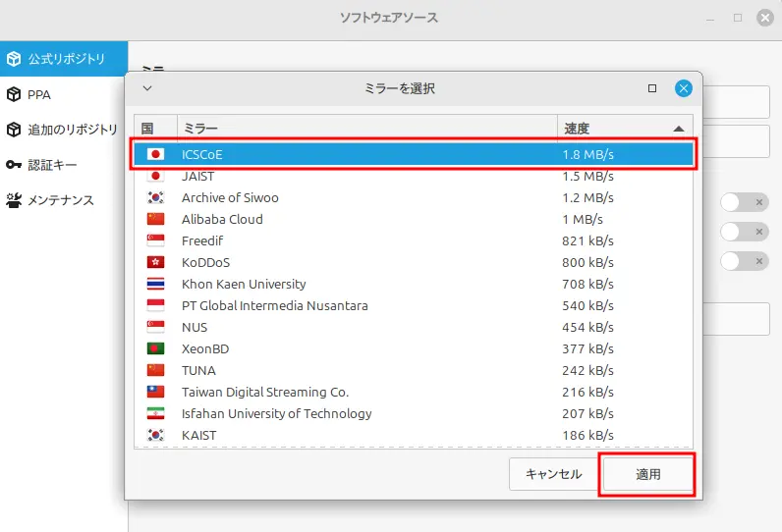Click the 適用 button
This screenshot has width=782, height=532.
pyautogui.click(x=647, y=474)
